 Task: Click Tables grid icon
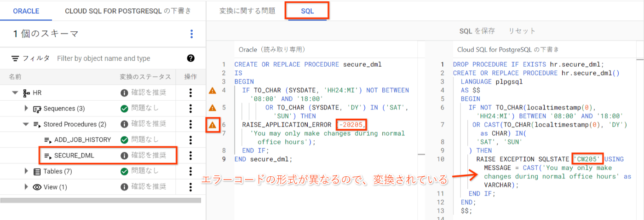point(37,171)
